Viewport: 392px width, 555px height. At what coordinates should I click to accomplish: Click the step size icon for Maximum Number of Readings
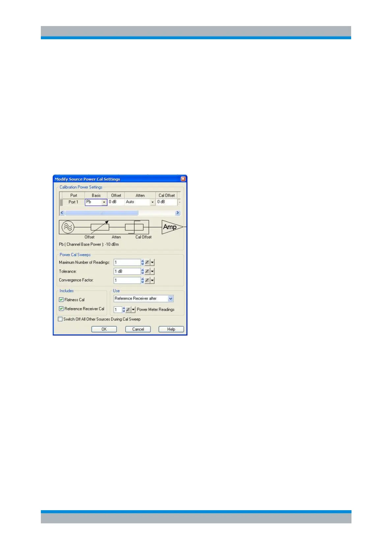147,262
